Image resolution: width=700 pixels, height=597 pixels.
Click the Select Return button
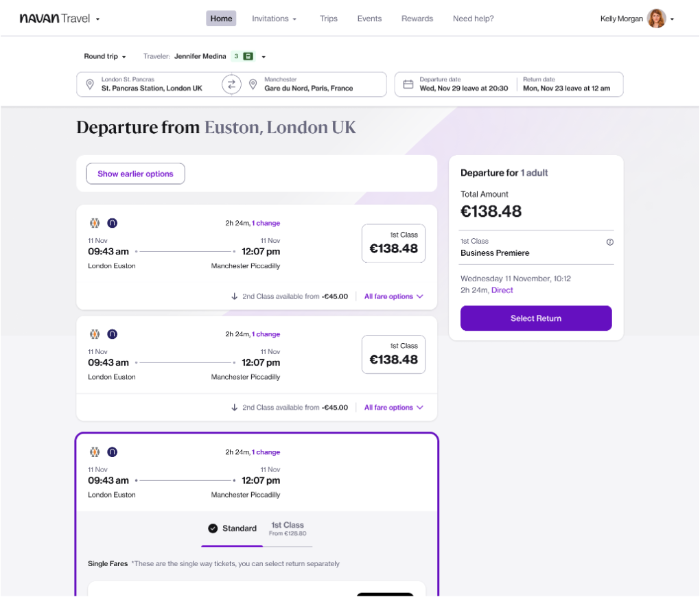pos(536,318)
